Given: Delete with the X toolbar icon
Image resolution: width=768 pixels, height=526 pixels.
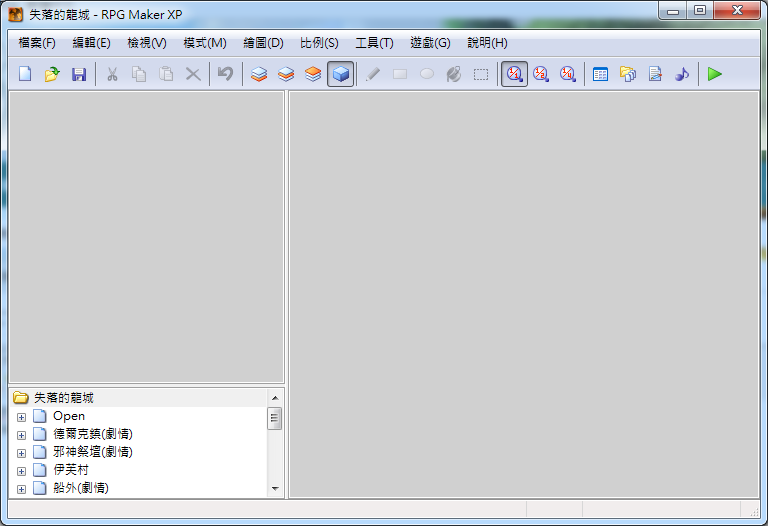Looking at the screenshot, I should (193, 74).
